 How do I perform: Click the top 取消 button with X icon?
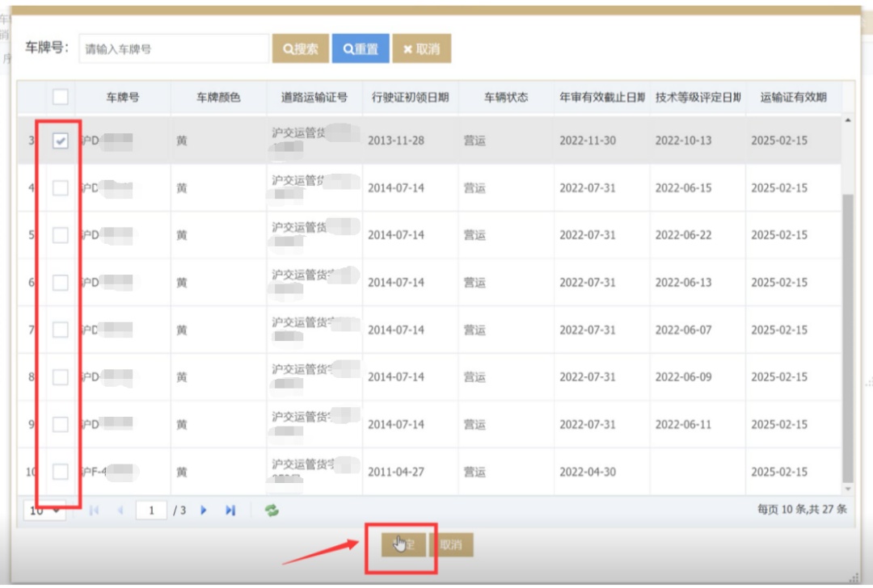[421, 49]
